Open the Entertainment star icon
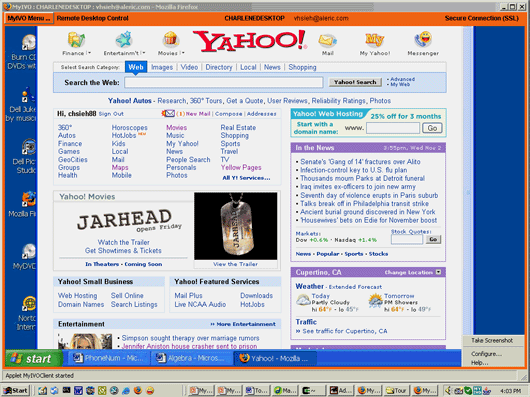This screenshot has height=397, width=530. point(123,40)
